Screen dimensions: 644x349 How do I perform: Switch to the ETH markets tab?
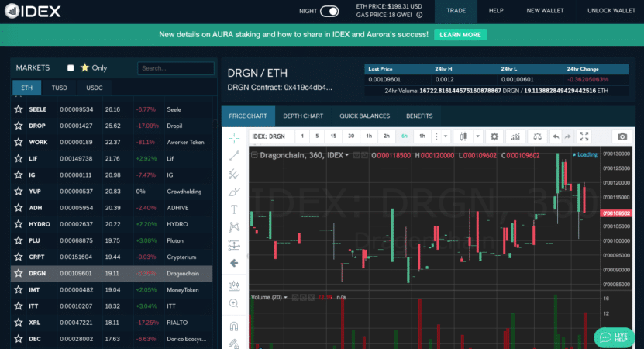pyautogui.click(x=26, y=88)
